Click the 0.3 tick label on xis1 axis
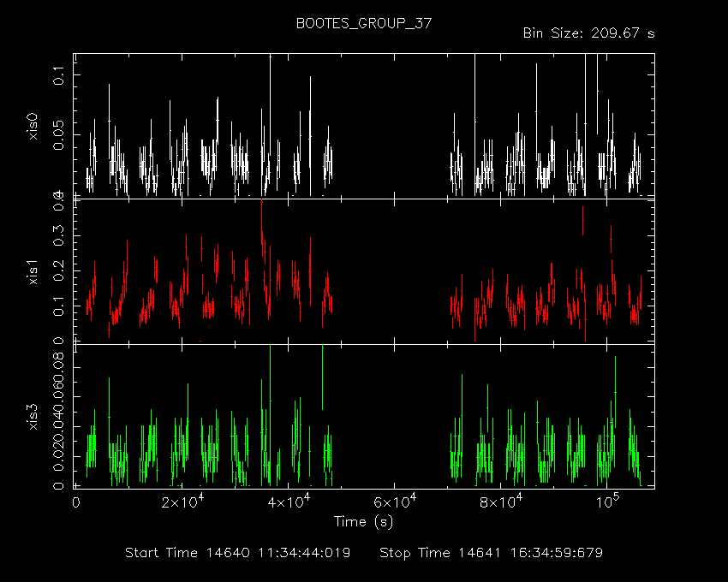The width and height of the screenshot is (728, 582). [59, 236]
